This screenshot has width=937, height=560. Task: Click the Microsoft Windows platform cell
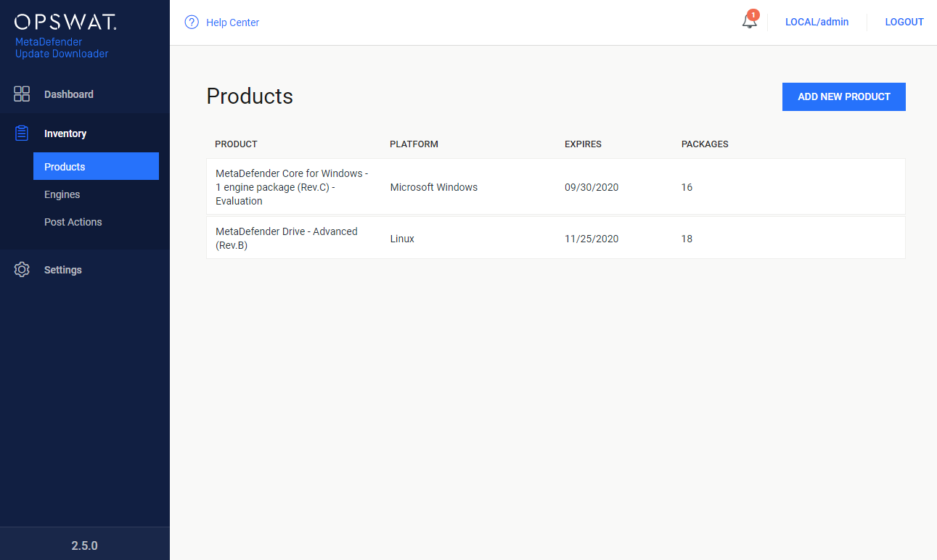pyautogui.click(x=434, y=187)
